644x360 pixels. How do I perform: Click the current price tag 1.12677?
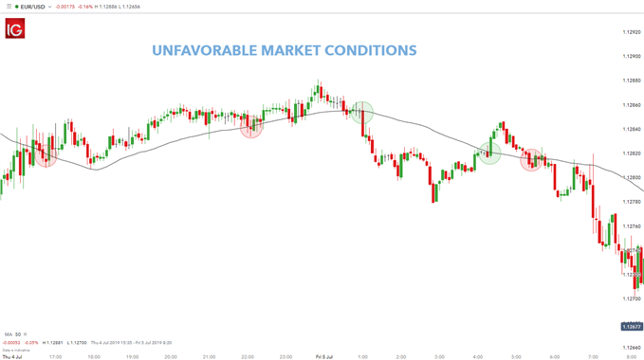click(632, 327)
